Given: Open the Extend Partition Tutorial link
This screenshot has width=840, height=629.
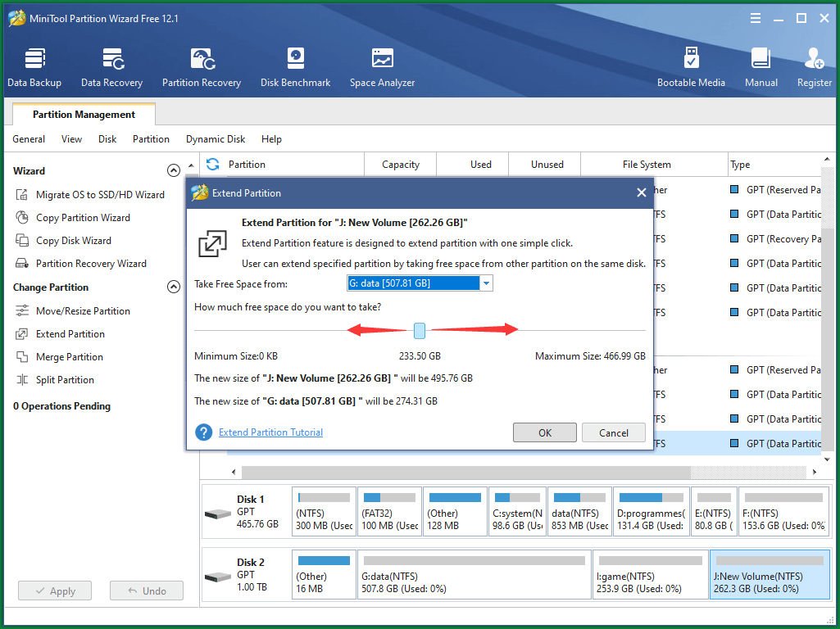Looking at the screenshot, I should pyautogui.click(x=270, y=432).
